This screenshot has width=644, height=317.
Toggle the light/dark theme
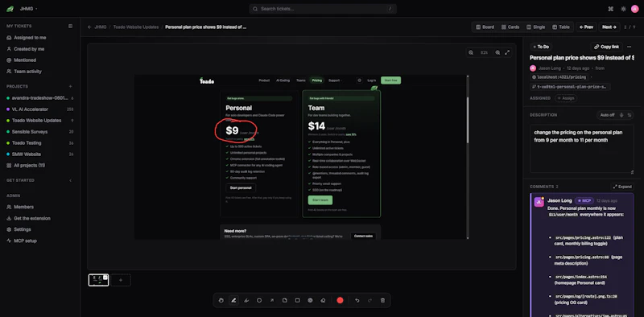pyautogui.click(x=623, y=9)
